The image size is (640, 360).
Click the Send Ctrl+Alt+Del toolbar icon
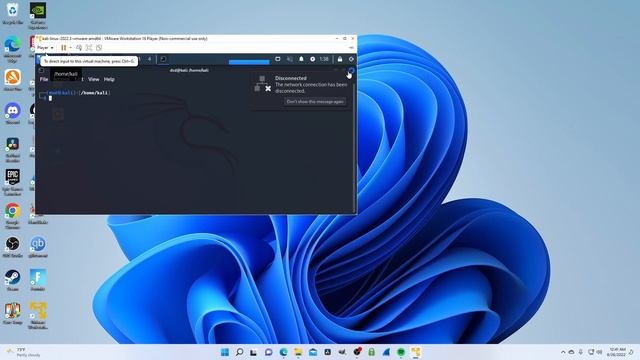[79, 48]
